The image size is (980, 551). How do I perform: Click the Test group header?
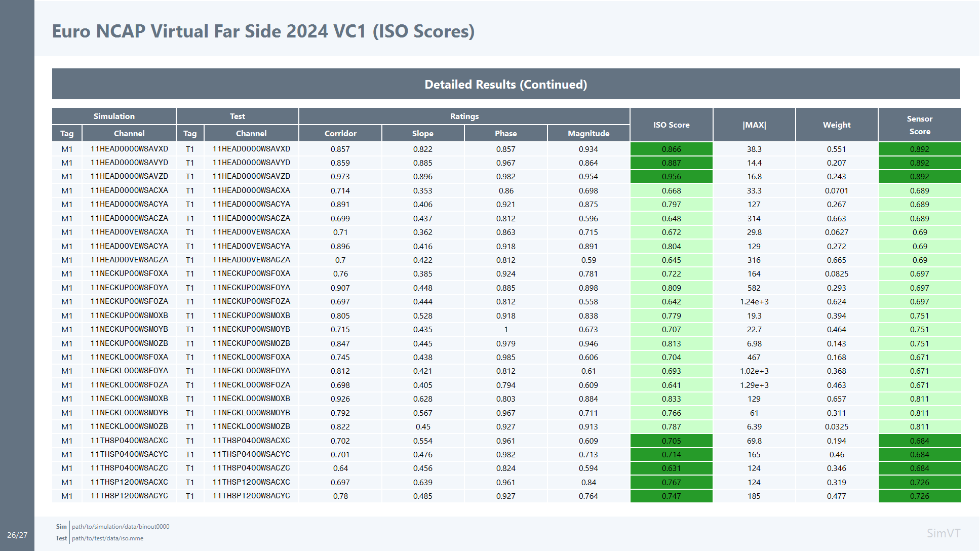pyautogui.click(x=238, y=116)
